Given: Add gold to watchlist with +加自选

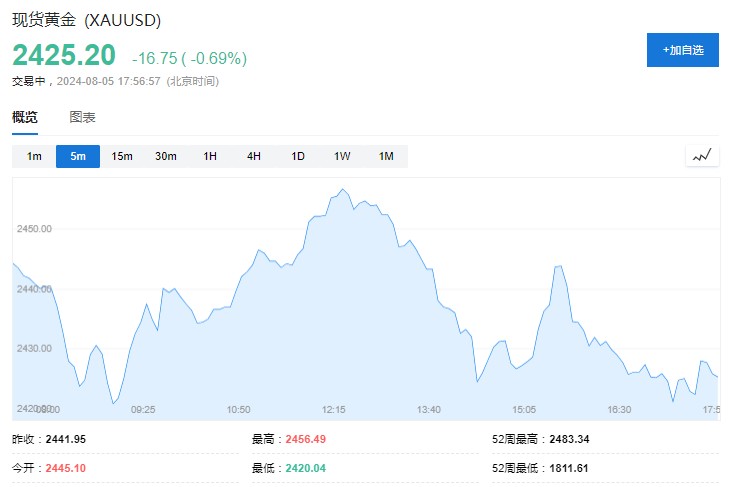Looking at the screenshot, I should (682, 49).
